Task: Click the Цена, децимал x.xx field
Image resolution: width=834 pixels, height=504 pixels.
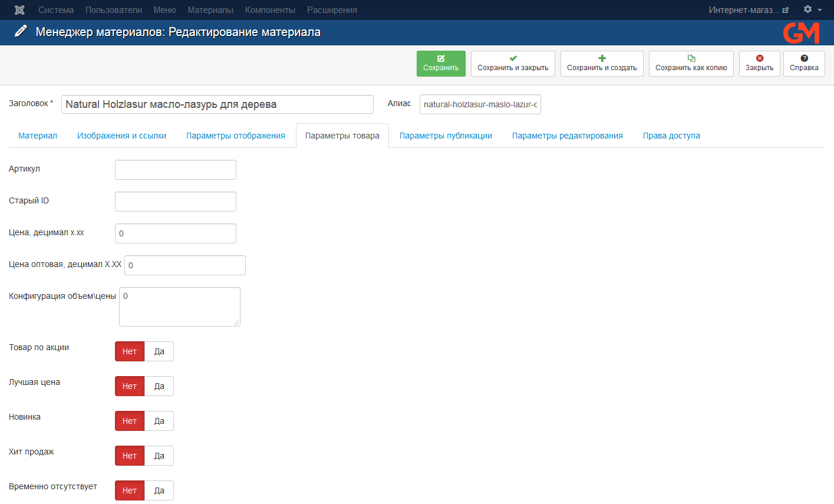Action: (x=176, y=233)
